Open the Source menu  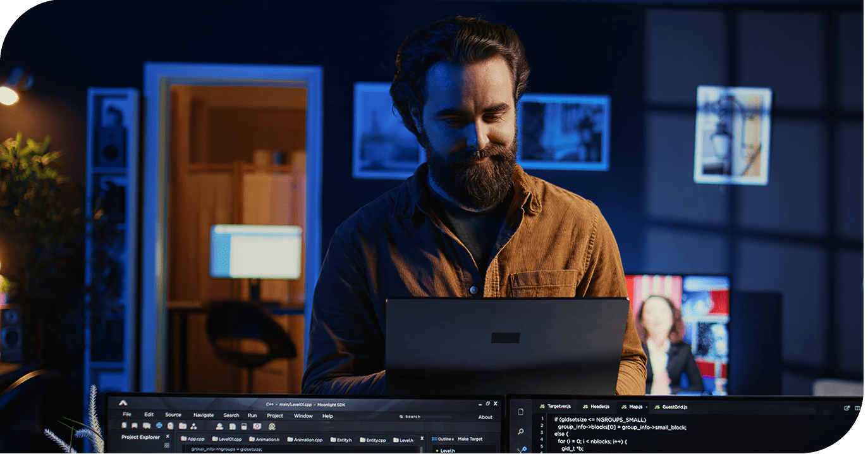tap(173, 415)
